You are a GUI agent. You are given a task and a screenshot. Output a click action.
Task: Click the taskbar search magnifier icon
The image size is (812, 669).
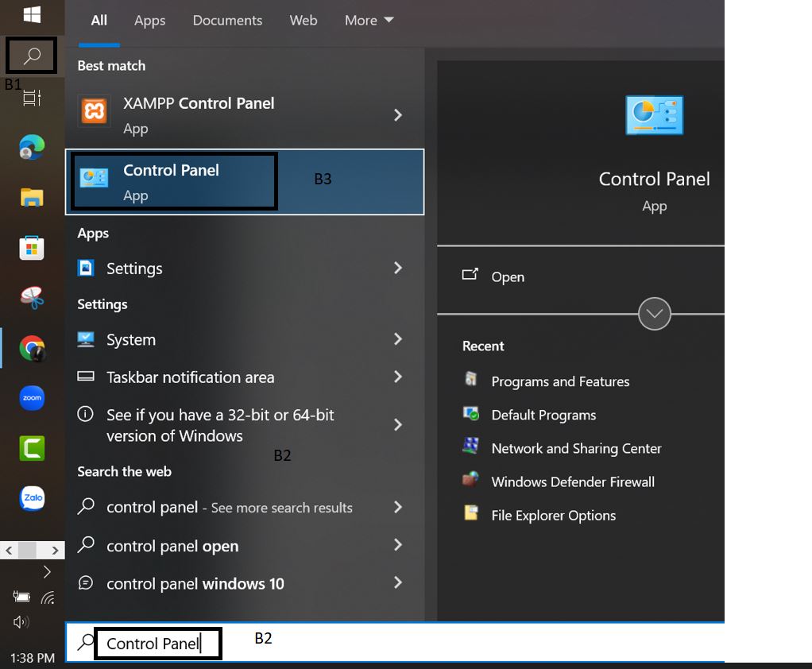pos(32,56)
